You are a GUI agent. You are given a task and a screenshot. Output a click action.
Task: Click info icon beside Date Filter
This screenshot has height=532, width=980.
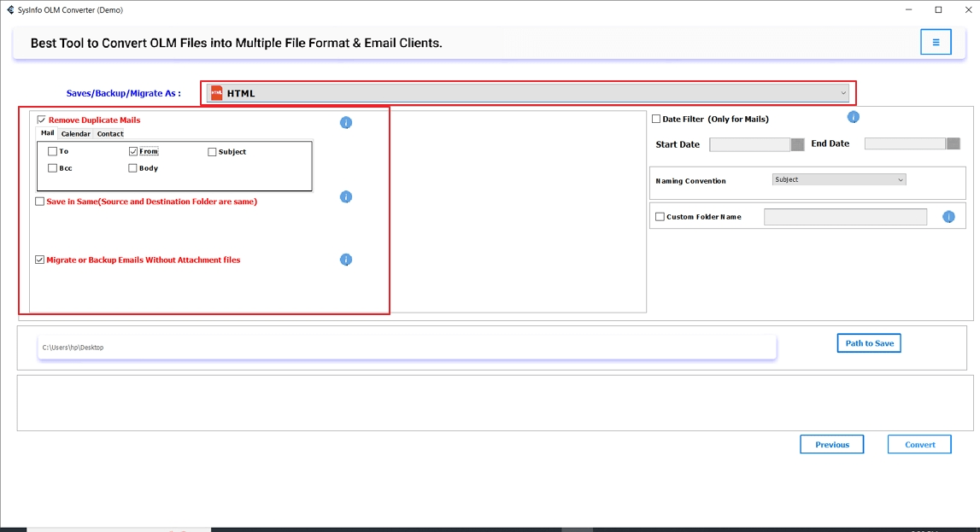(x=854, y=117)
